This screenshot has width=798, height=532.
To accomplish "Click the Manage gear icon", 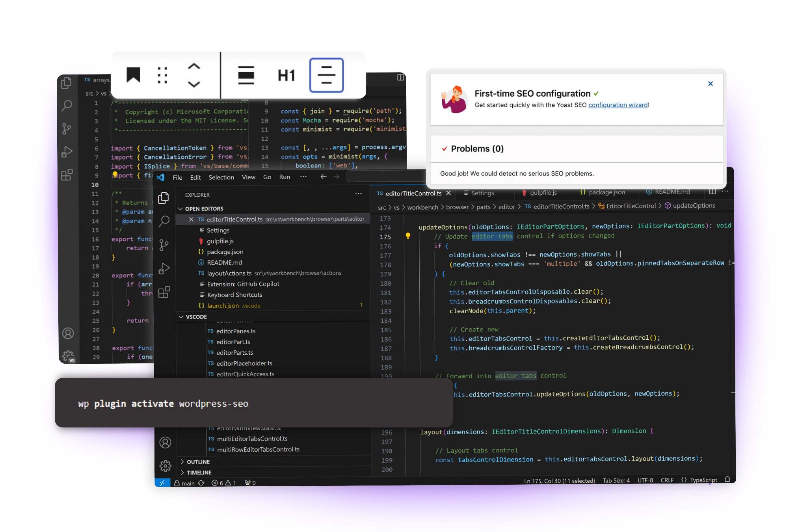I will pyautogui.click(x=165, y=466).
